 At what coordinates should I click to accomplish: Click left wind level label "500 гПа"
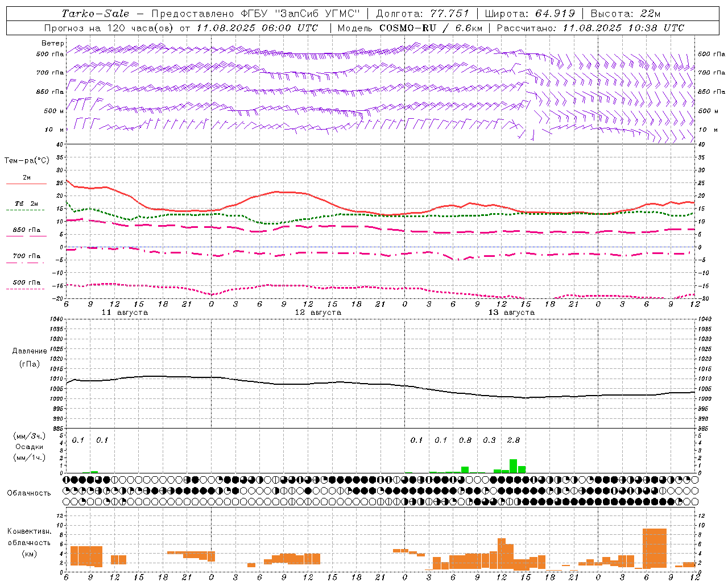point(50,54)
